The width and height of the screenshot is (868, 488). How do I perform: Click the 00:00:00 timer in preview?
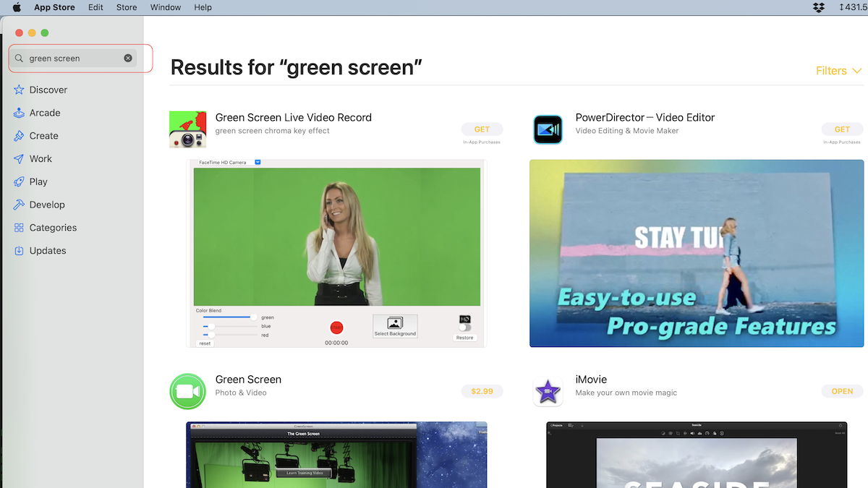[x=336, y=343]
